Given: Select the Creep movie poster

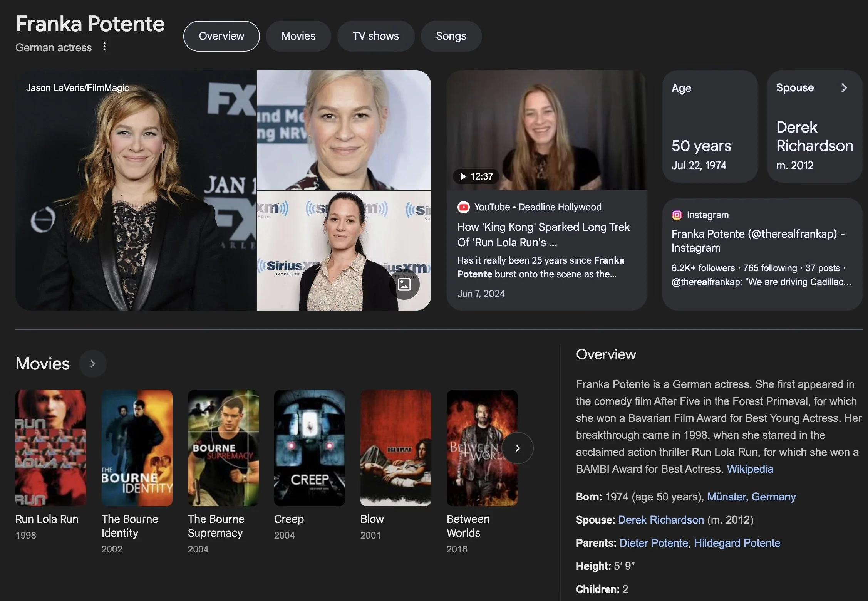Looking at the screenshot, I should 309,448.
